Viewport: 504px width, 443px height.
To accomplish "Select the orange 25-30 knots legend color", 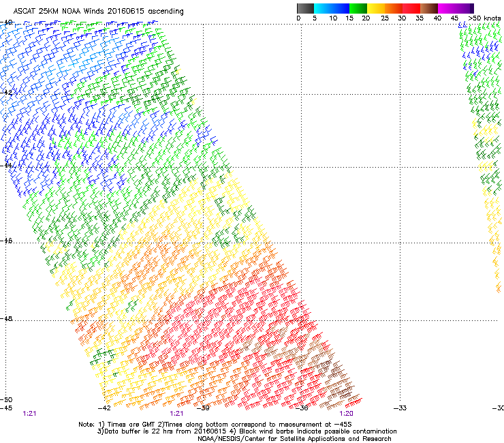I will 394,8.
